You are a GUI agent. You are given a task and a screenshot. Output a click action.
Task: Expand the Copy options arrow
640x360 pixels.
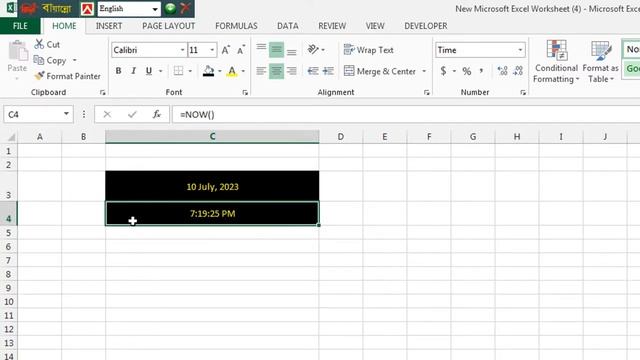75,60
